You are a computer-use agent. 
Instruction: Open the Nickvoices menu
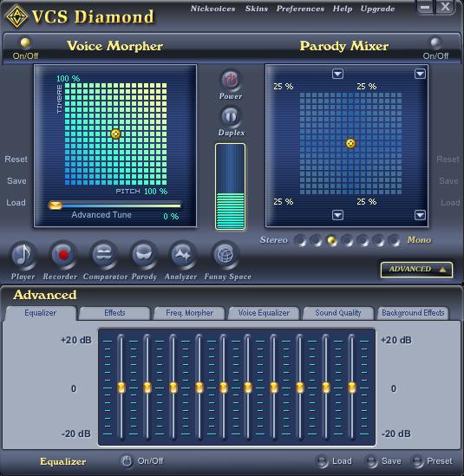212,9
